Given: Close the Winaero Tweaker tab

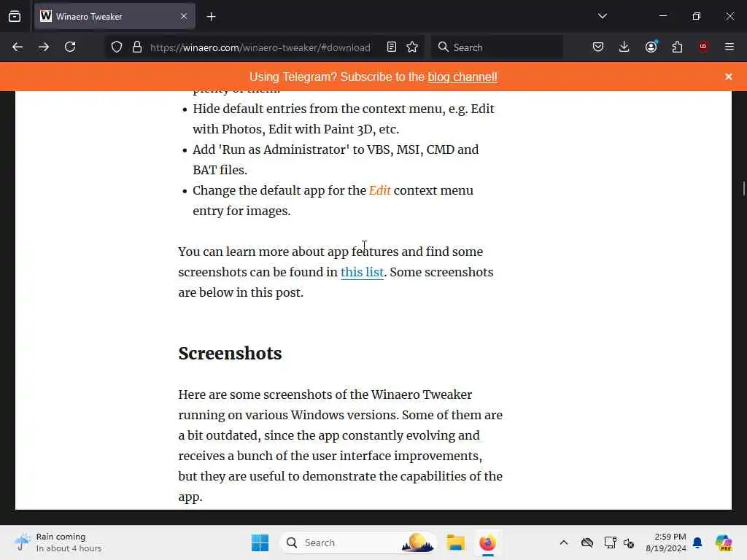Looking at the screenshot, I should [184, 17].
